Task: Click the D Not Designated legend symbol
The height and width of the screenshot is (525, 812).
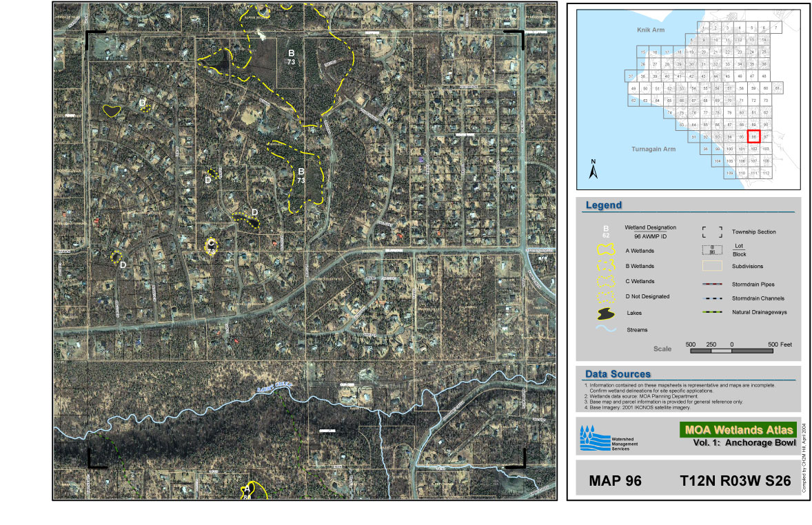Action: [x=606, y=297]
